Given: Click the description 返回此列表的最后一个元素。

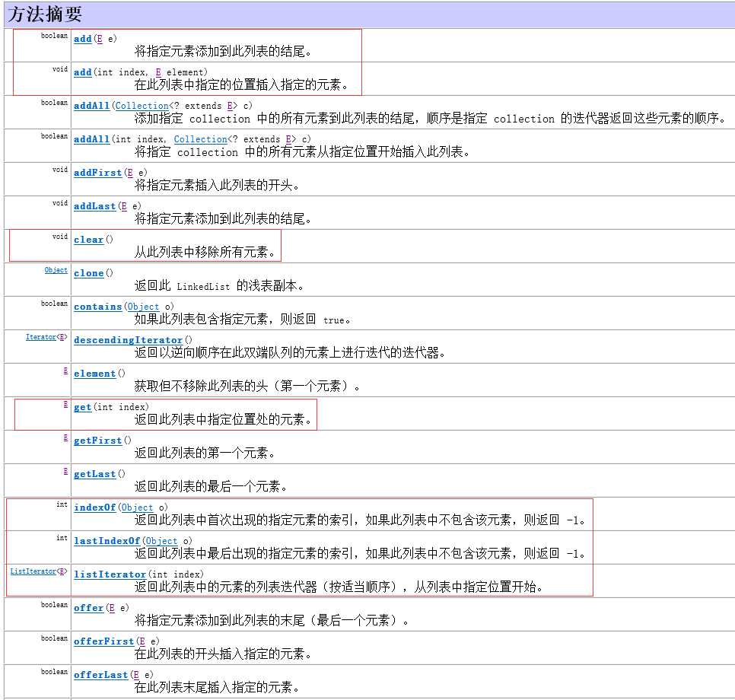Looking at the screenshot, I should click(x=211, y=487).
